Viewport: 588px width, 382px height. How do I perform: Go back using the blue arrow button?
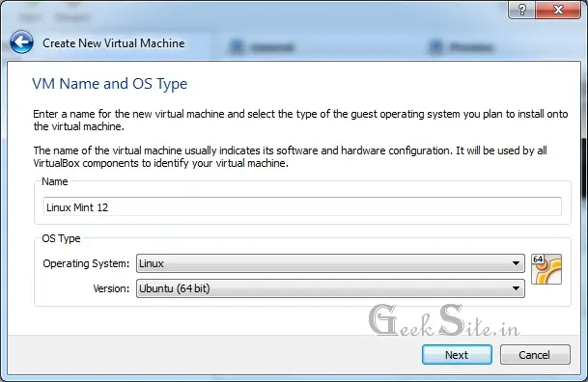[22, 41]
